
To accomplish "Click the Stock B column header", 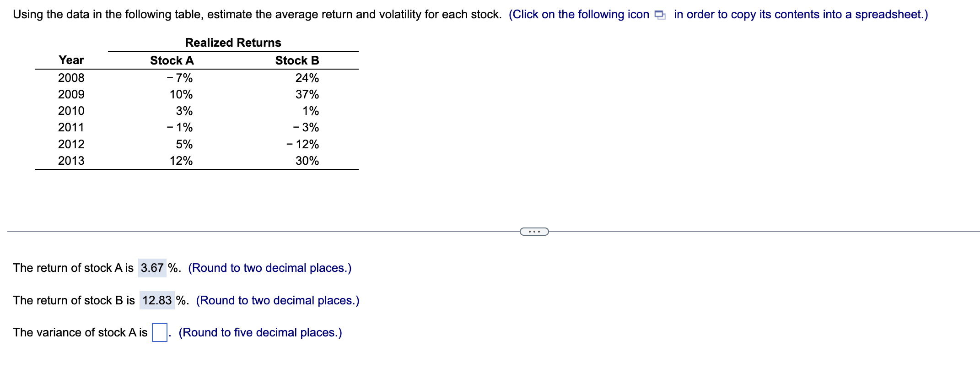I will click(x=297, y=60).
